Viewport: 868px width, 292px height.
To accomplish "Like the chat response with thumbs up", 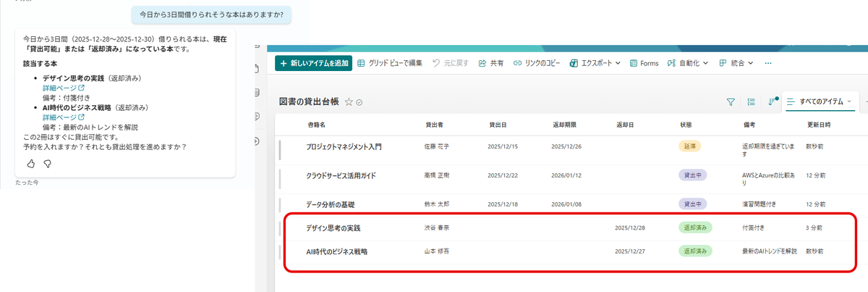I will click(30, 164).
